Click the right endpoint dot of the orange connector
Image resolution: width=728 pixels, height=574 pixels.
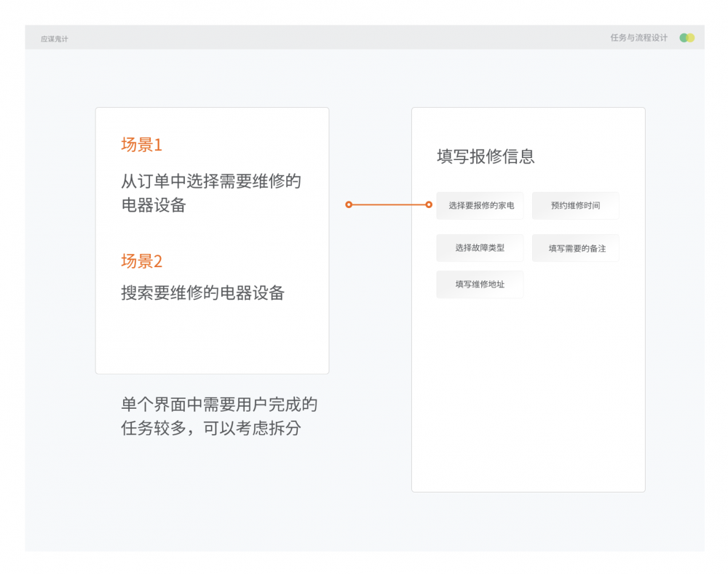pyautogui.click(x=429, y=205)
